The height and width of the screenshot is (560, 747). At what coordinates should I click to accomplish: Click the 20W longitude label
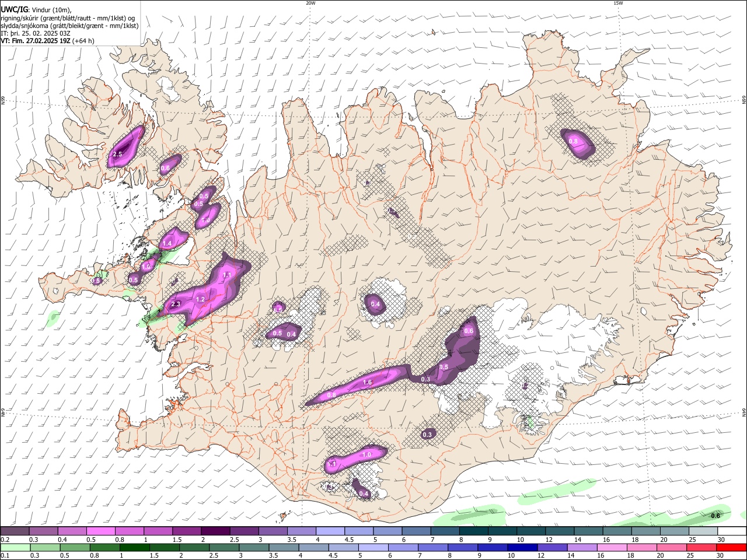click(310, 3)
